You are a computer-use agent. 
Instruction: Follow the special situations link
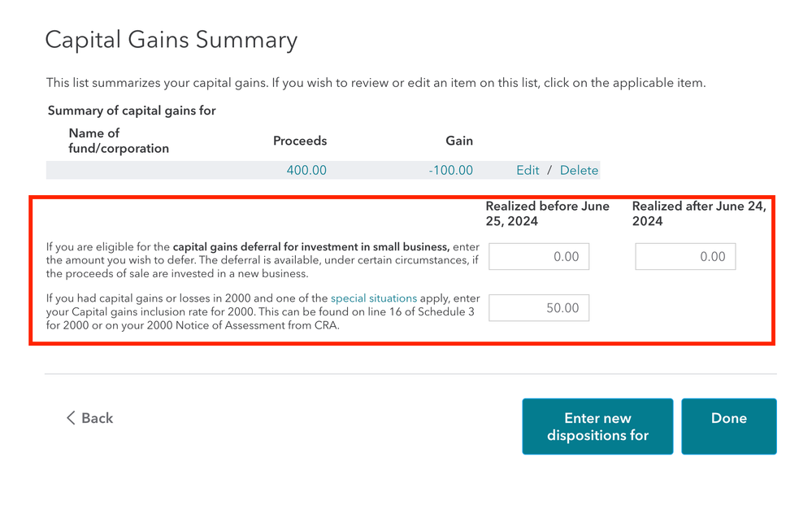374,298
